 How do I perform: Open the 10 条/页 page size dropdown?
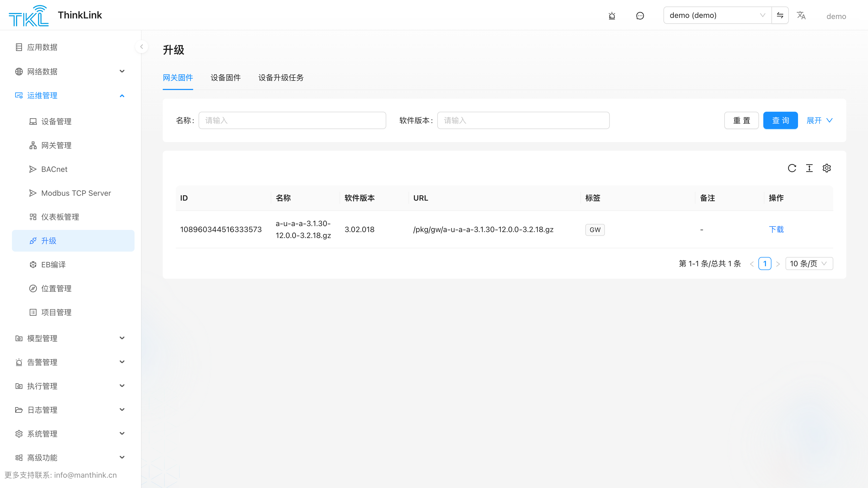809,264
